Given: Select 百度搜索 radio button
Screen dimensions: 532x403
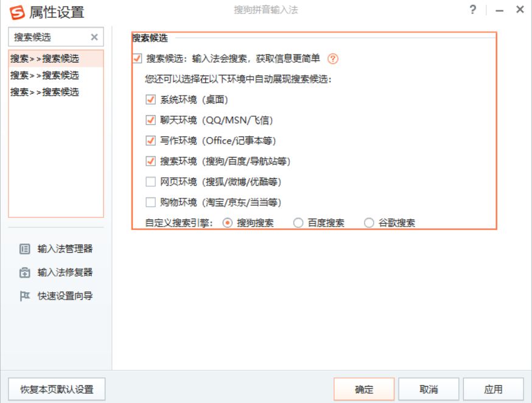Looking at the screenshot, I should (x=298, y=223).
